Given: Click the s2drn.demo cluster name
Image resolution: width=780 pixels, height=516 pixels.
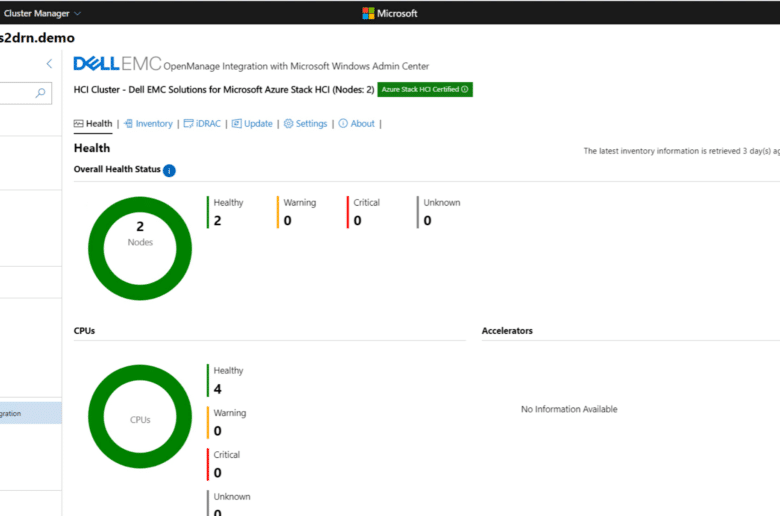Looking at the screenshot, I should 37,38.
